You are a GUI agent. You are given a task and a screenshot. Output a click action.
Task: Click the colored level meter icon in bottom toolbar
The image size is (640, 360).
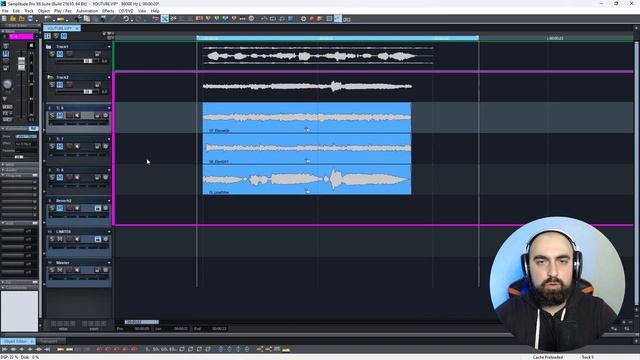pyautogui.click(x=286, y=349)
